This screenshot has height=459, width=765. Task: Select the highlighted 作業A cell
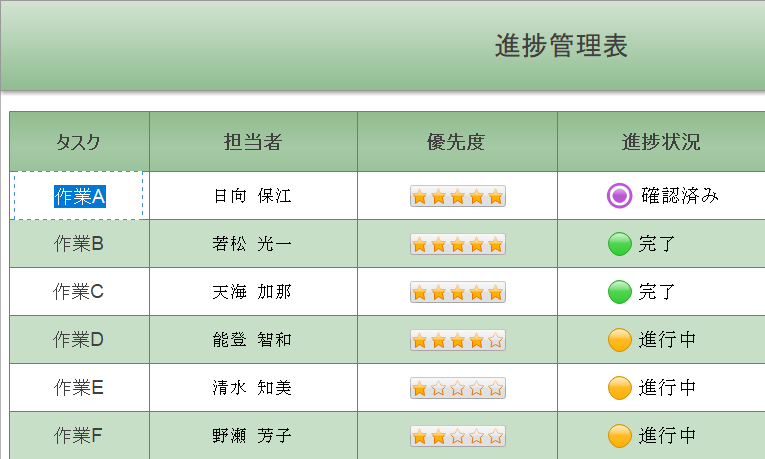click(80, 196)
